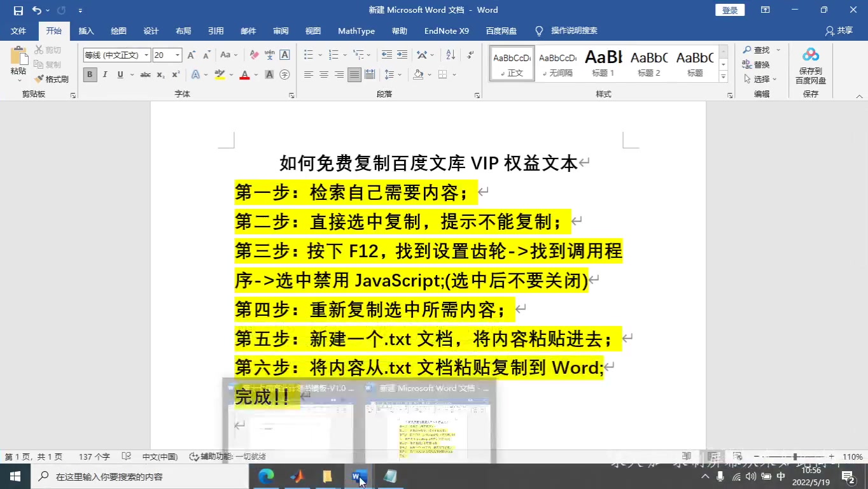
Task: Open the font name dropdown (等线)
Action: point(146,55)
